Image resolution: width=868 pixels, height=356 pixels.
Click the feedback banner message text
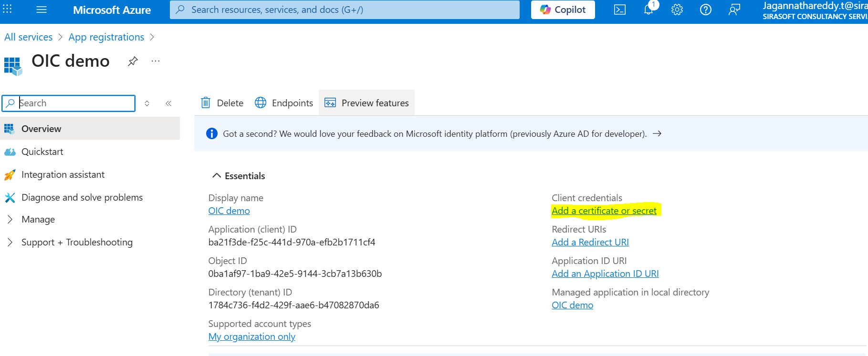click(435, 134)
